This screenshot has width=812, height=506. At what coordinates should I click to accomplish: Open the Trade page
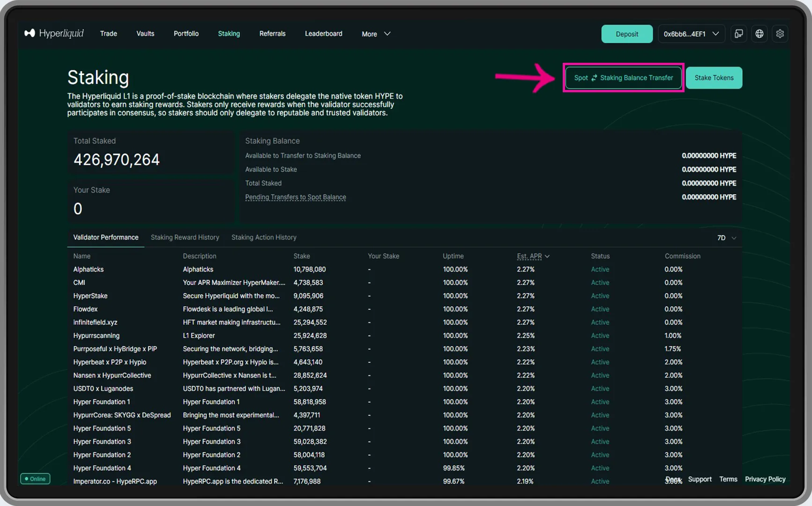point(108,34)
